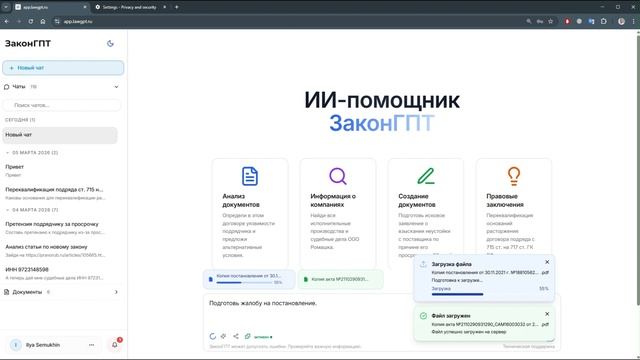The height and width of the screenshot is (360, 640).
Task: Click the Анализ документов document icon
Action: 249,176
